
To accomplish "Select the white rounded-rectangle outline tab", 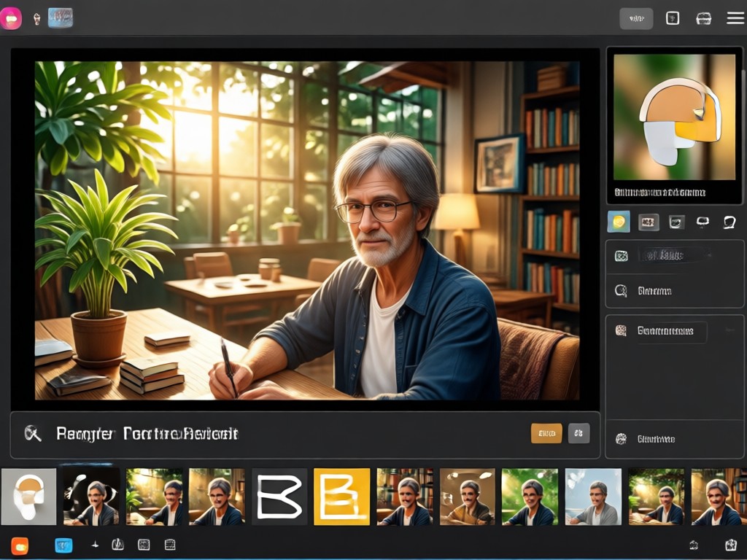I will (703, 222).
